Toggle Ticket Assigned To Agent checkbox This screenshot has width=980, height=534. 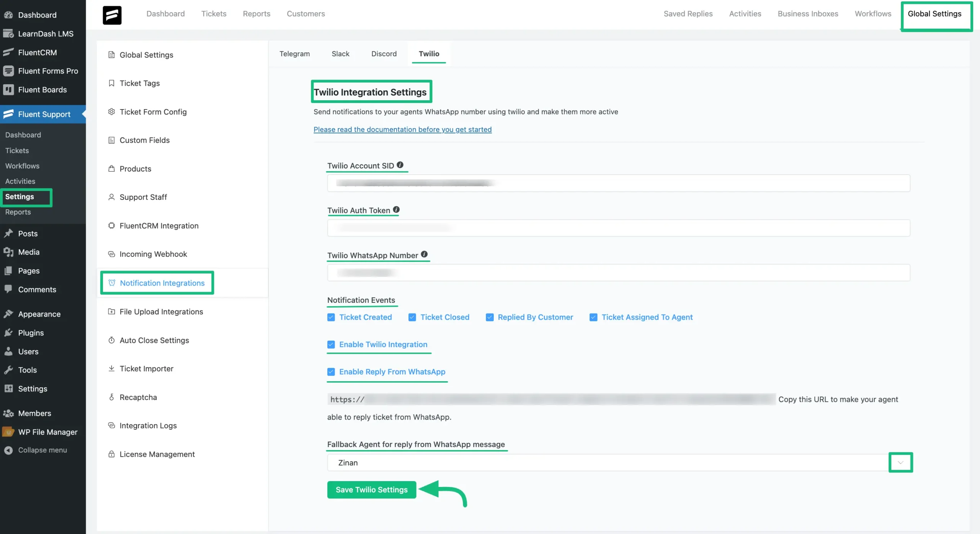(593, 317)
